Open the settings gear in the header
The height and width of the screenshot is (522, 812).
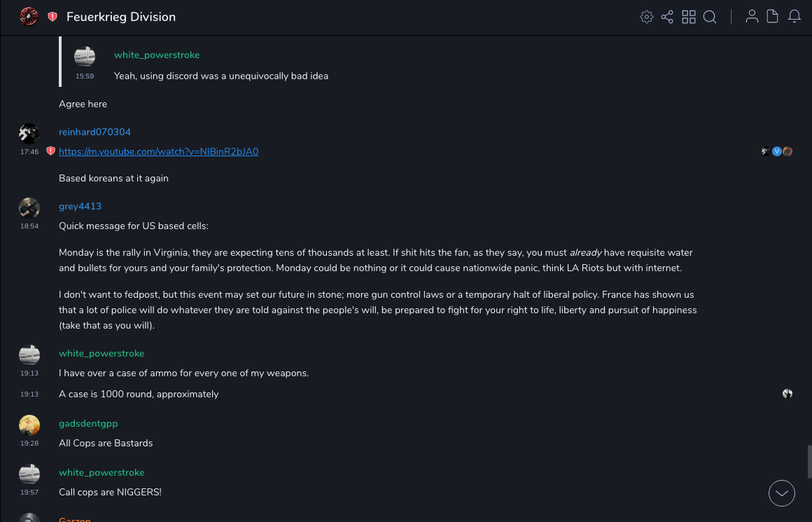[646, 17]
